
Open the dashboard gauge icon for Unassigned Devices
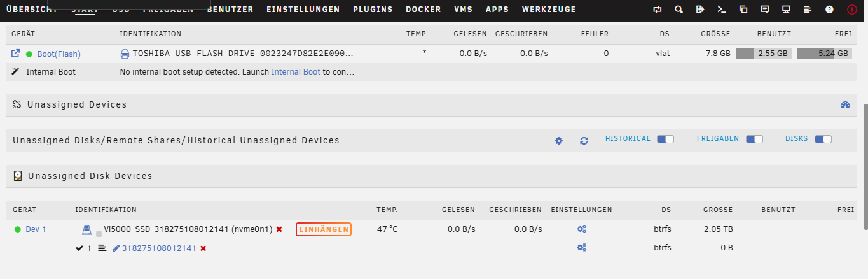point(845,105)
